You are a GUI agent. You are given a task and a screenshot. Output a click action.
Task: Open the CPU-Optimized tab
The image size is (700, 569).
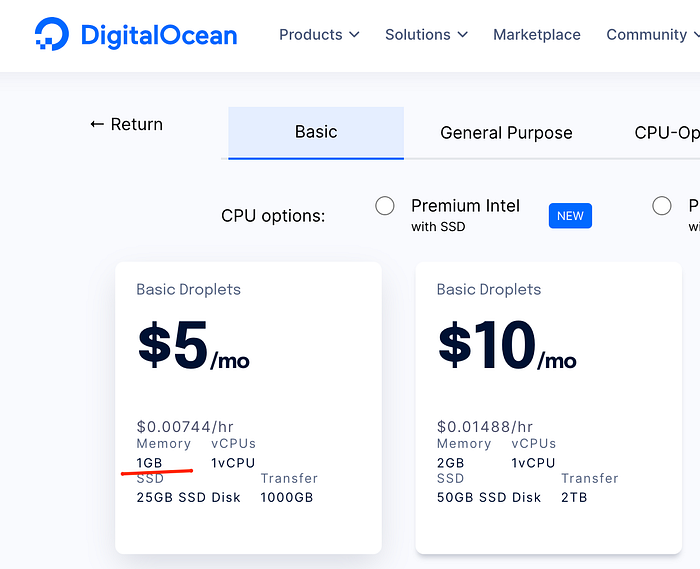coord(667,132)
